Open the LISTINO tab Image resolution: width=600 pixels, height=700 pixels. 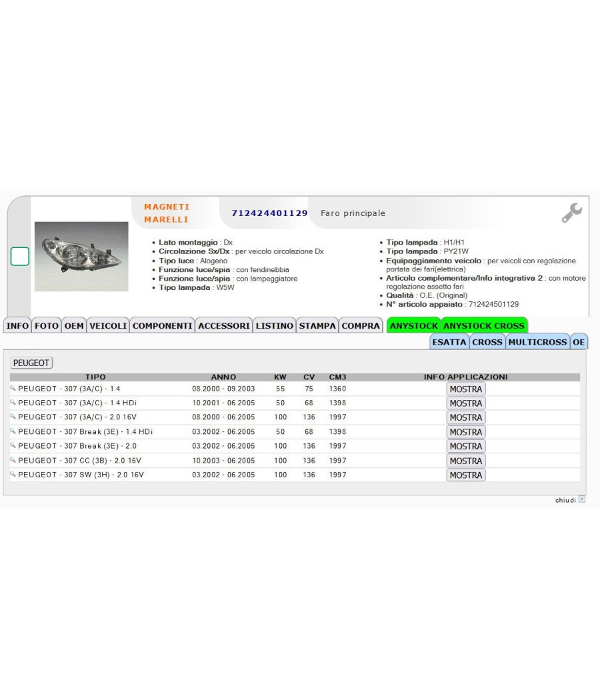[x=274, y=325]
